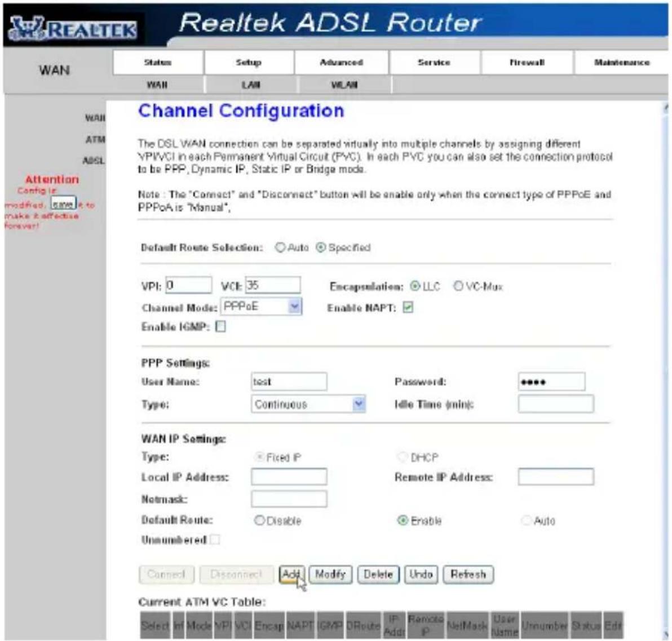Open the Maintenance menu tab

coord(621,63)
